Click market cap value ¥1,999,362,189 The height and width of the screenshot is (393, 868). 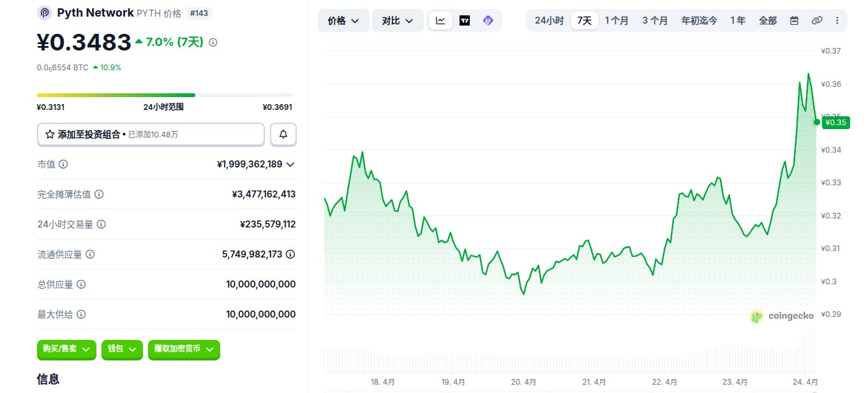point(250,164)
